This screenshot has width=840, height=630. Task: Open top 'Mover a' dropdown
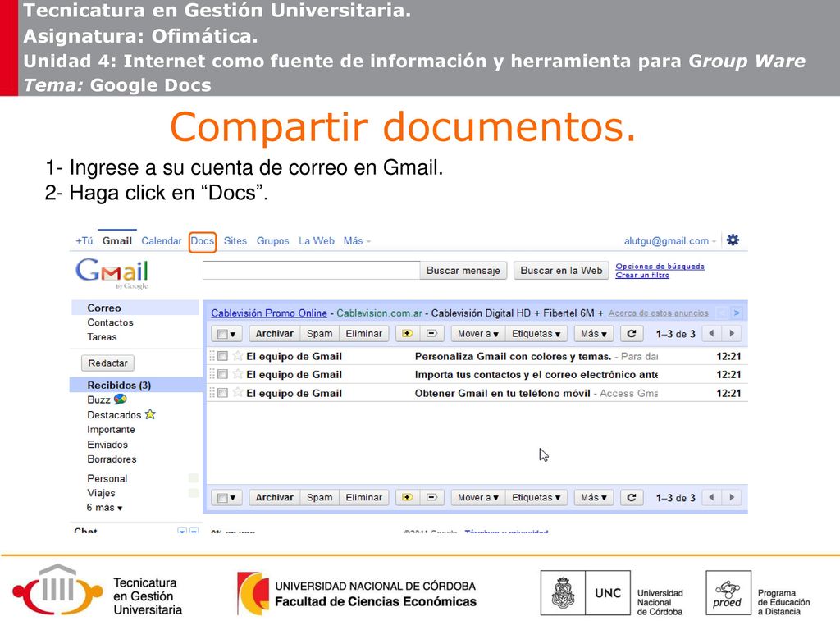pyautogui.click(x=478, y=333)
